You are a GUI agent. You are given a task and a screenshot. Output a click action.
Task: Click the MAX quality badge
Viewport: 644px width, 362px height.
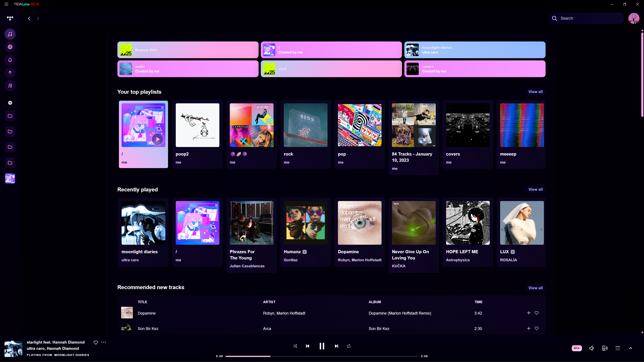click(577, 348)
